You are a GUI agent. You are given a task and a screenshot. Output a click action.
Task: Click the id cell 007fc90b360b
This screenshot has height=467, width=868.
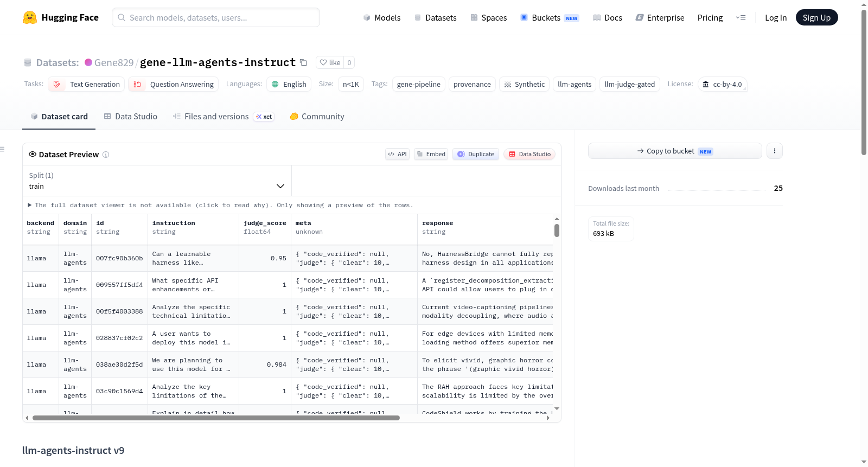pyautogui.click(x=119, y=258)
